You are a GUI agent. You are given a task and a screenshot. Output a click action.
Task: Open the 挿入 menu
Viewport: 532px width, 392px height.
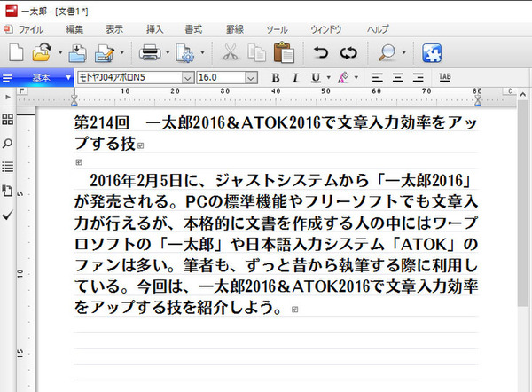tap(154, 29)
